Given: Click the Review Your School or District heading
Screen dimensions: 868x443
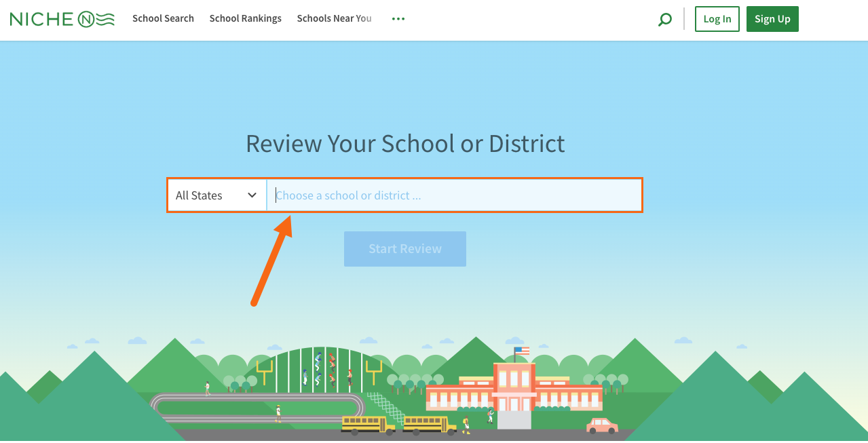Looking at the screenshot, I should 405,144.
